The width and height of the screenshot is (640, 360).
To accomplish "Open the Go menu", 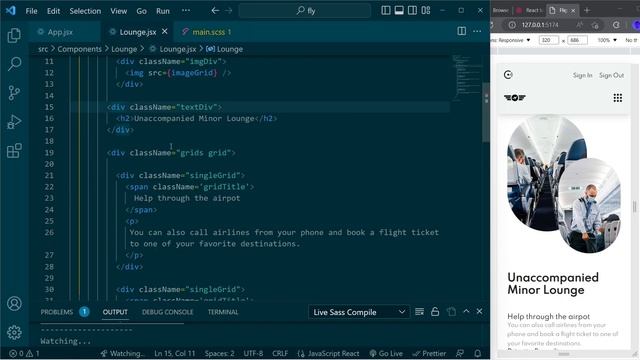I will tap(141, 11).
